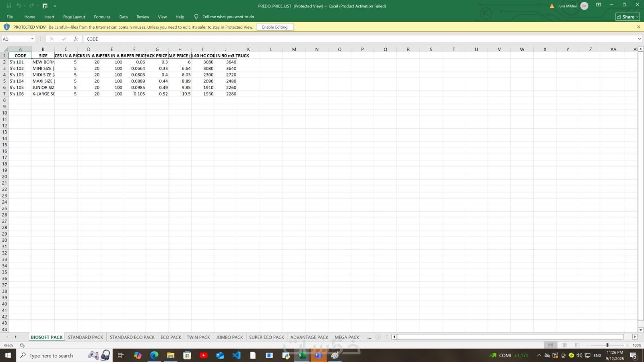Open Visual Studio Code from taskbar

236,356
